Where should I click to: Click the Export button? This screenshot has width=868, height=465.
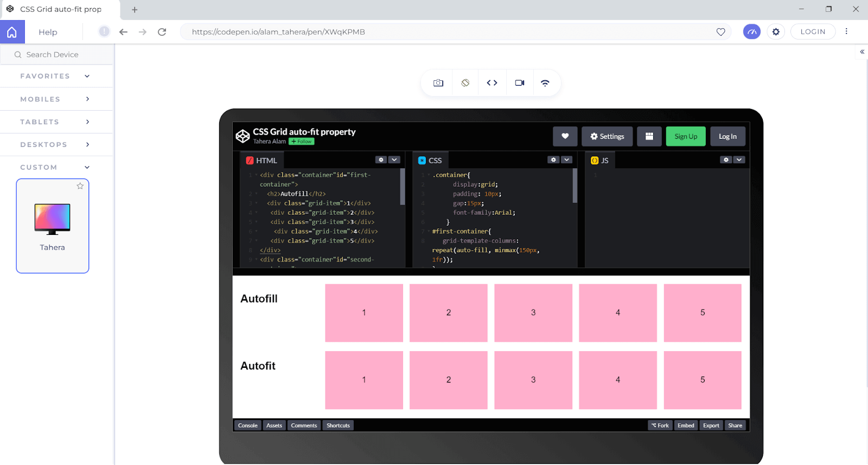click(x=711, y=425)
